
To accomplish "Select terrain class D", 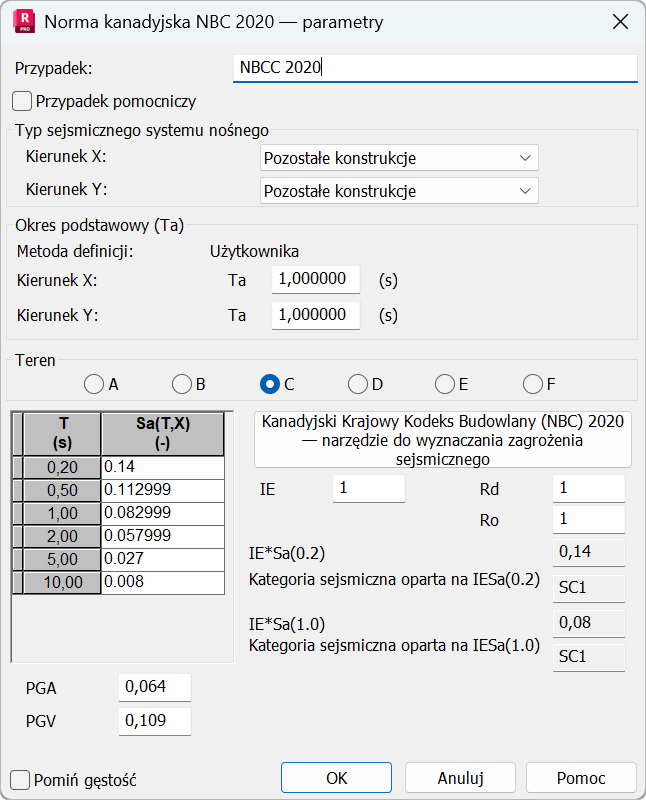I will coord(358,384).
